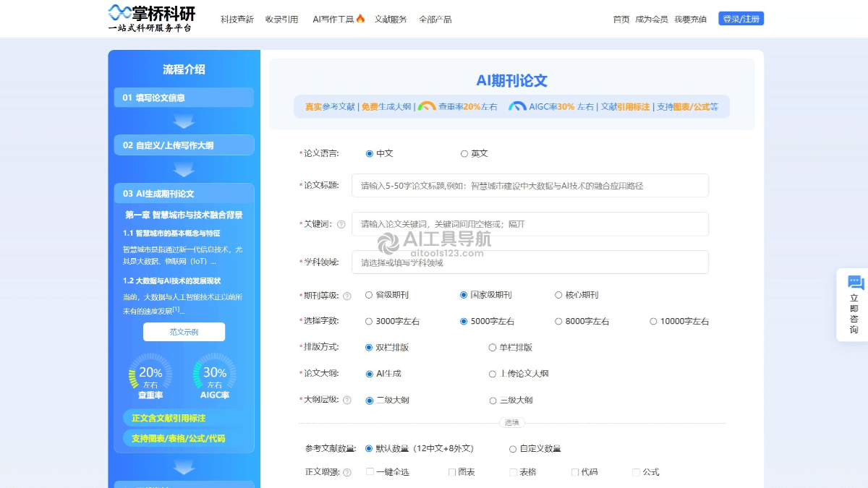The width and height of the screenshot is (868, 488).
Task: Select 英文 as paper language
Action: point(464,153)
